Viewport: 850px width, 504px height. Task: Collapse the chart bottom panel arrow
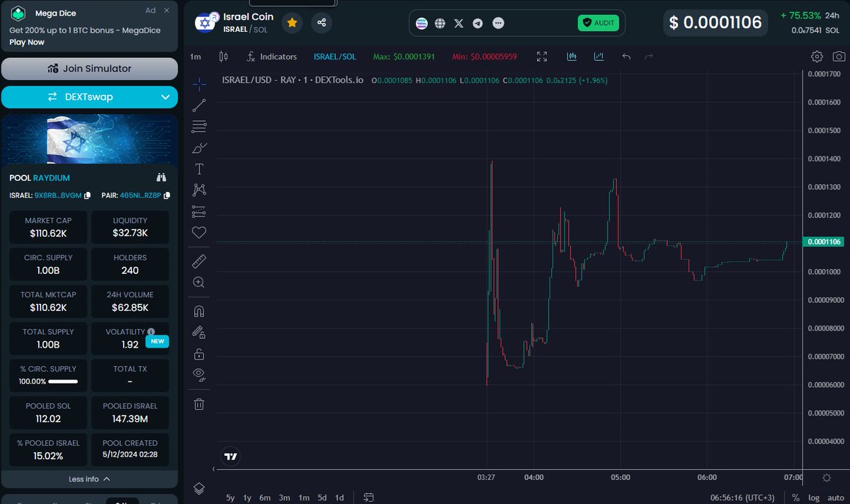(x=215, y=469)
